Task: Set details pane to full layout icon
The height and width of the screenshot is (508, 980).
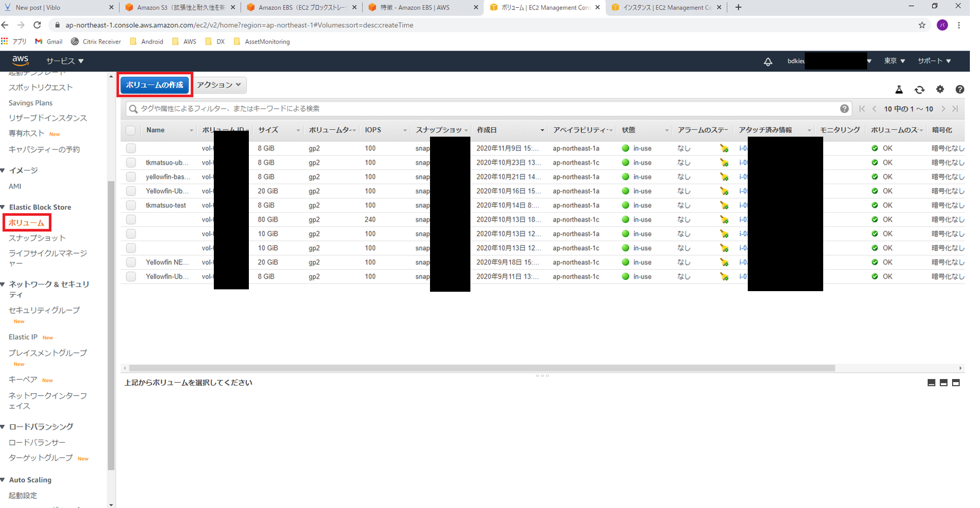Action: (x=956, y=383)
